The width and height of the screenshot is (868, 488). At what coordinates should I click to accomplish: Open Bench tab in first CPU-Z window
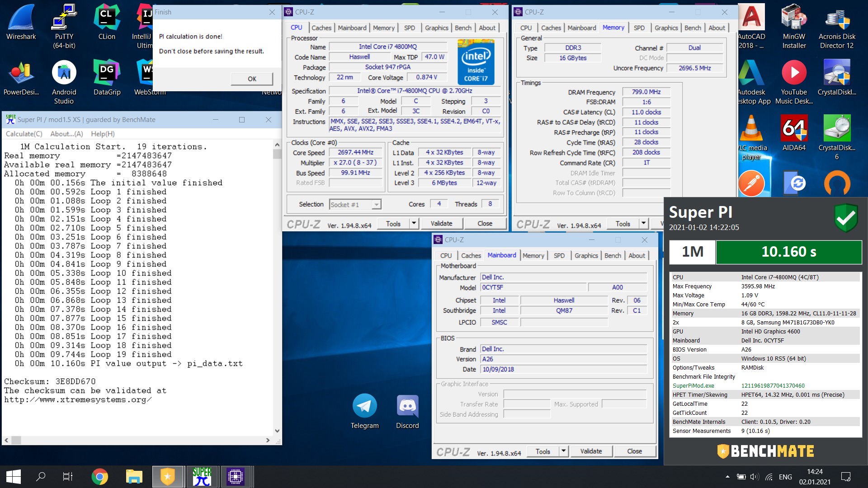pyautogui.click(x=463, y=28)
